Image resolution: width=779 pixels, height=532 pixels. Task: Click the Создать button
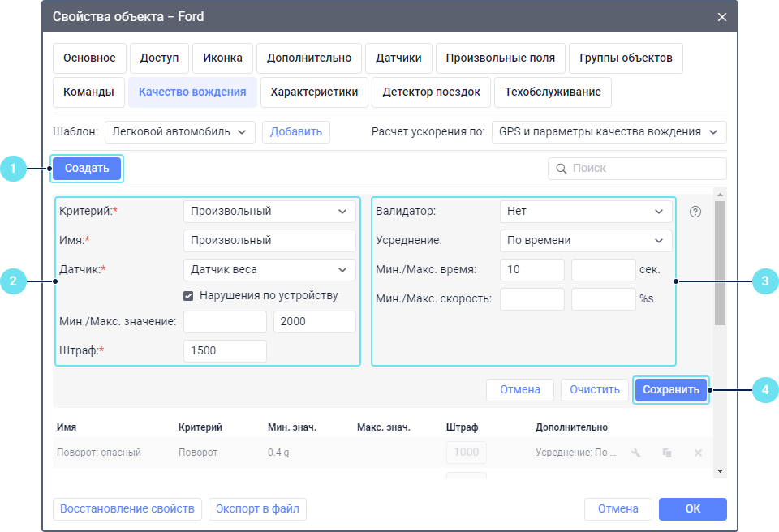coord(87,169)
